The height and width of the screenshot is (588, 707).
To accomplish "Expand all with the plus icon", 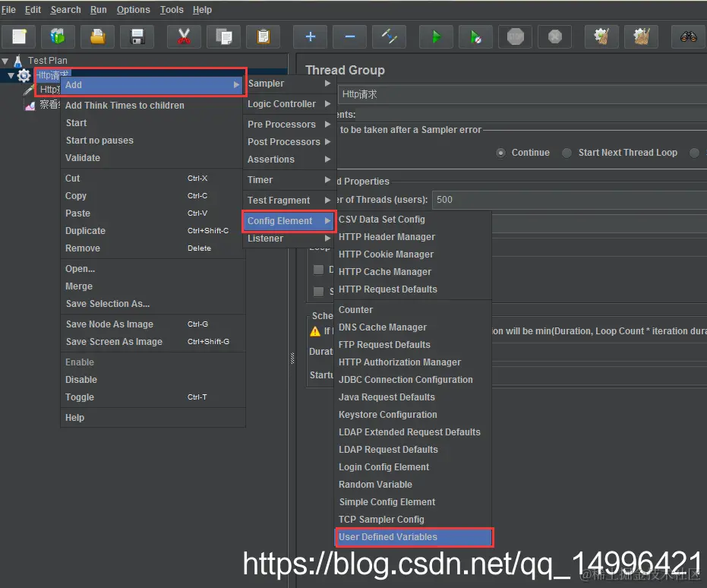I will coord(310,36).
